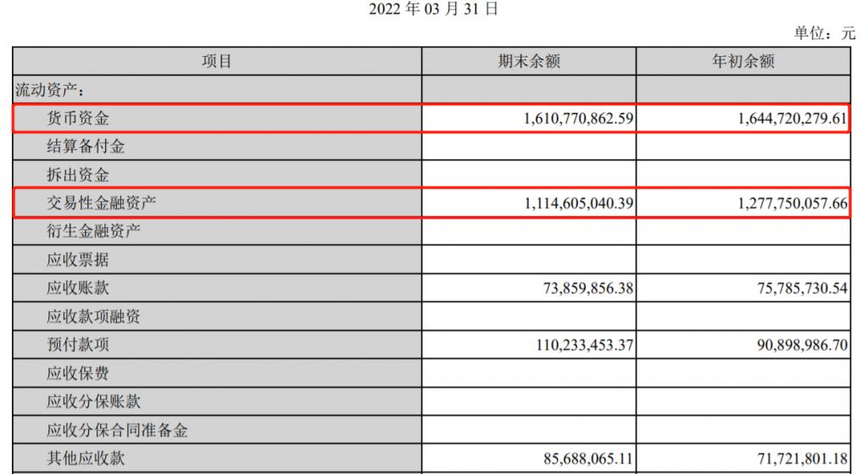Select the 期末余额 column header
Screen dimensions: 868x474
pyautogui.click(x=529, y=61)
